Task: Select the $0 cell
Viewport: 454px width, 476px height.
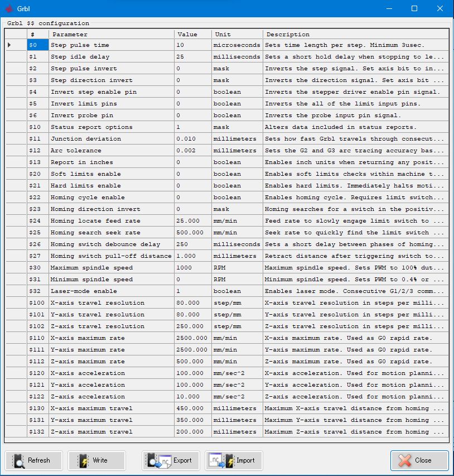Action: [x=37, y=45]
